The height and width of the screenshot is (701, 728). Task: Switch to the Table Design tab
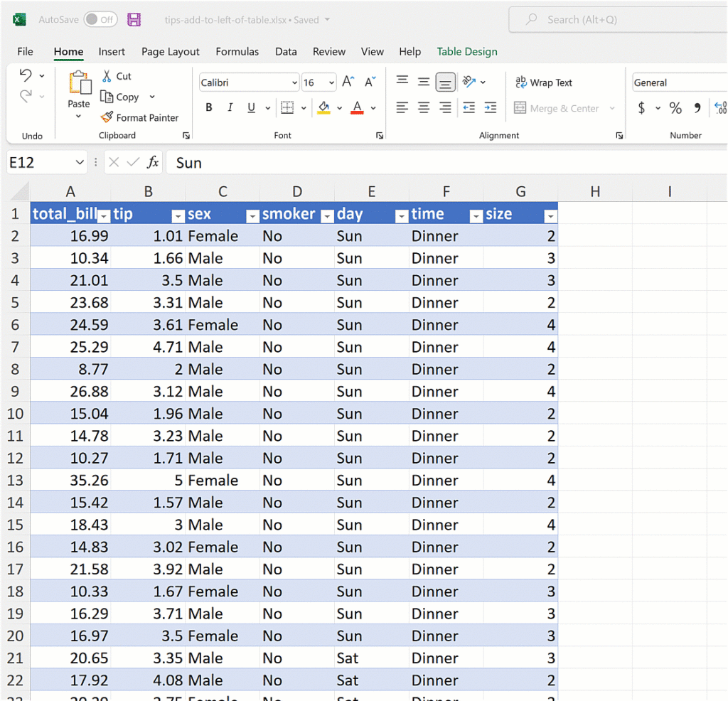coord(466,52)
